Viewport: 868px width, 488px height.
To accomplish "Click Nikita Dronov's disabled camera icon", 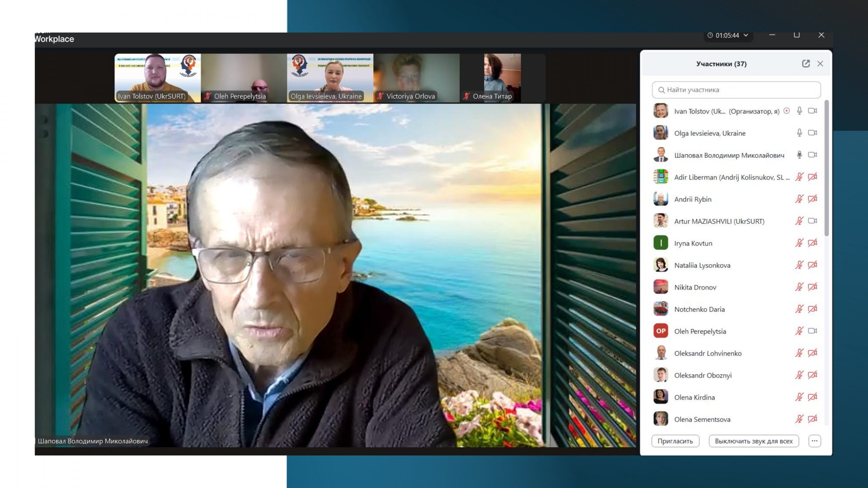I will [812, 287].
